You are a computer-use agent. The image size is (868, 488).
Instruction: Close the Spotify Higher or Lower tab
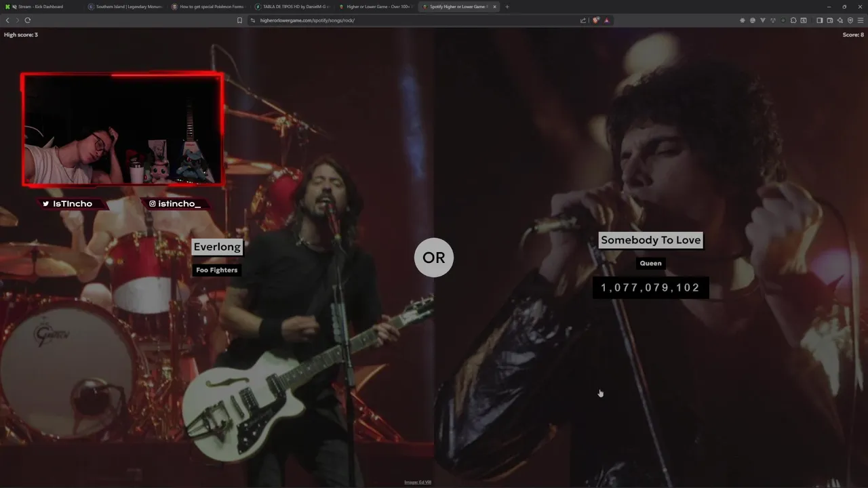tap(494, 7)
